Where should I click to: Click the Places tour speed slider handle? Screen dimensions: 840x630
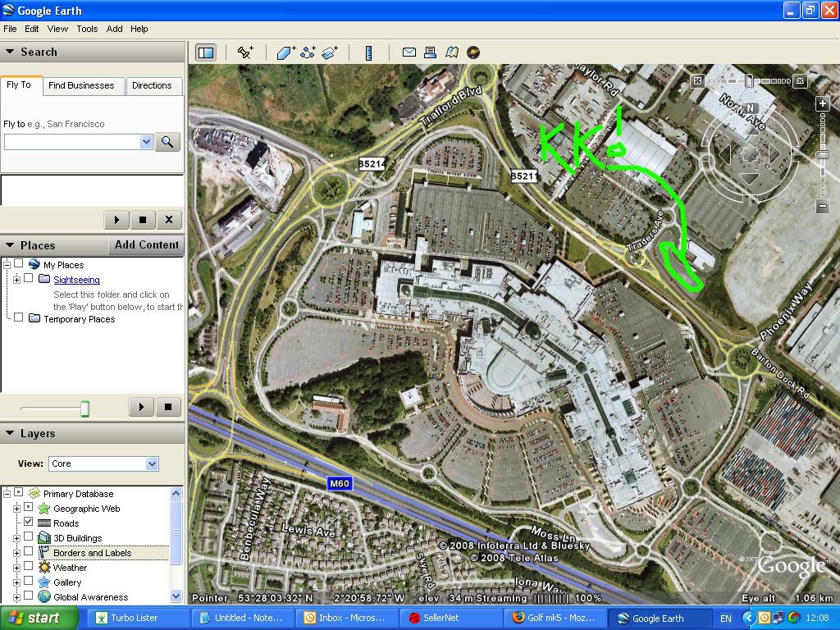click(84, 409)
